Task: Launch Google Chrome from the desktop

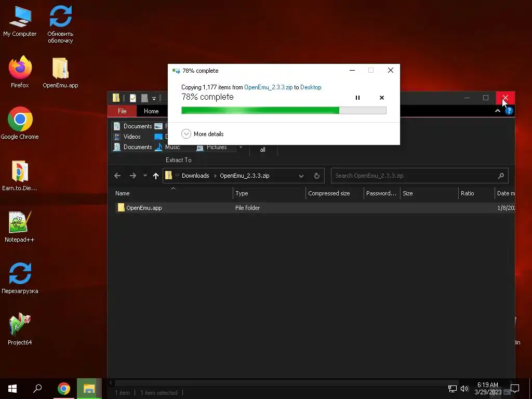Action: 20,123
